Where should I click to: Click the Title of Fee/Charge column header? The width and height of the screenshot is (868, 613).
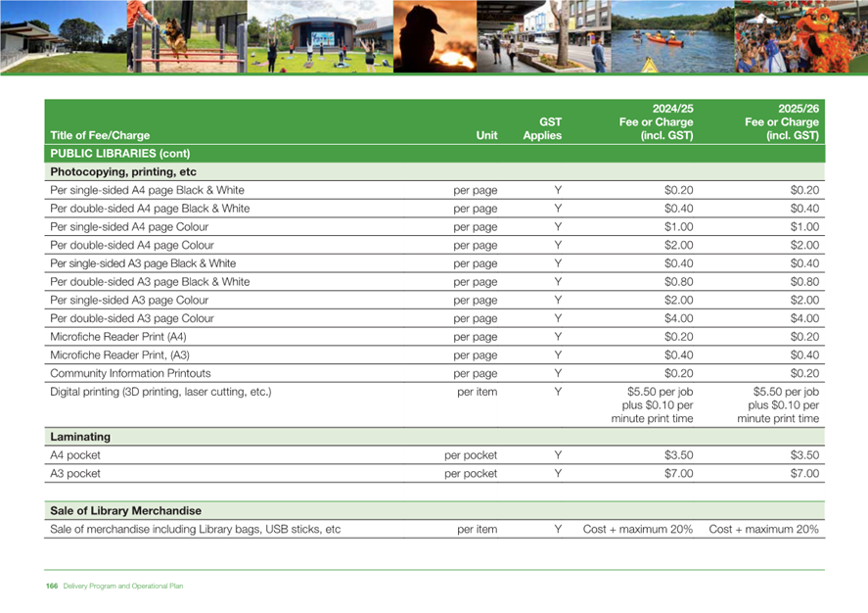click(100, 136)
